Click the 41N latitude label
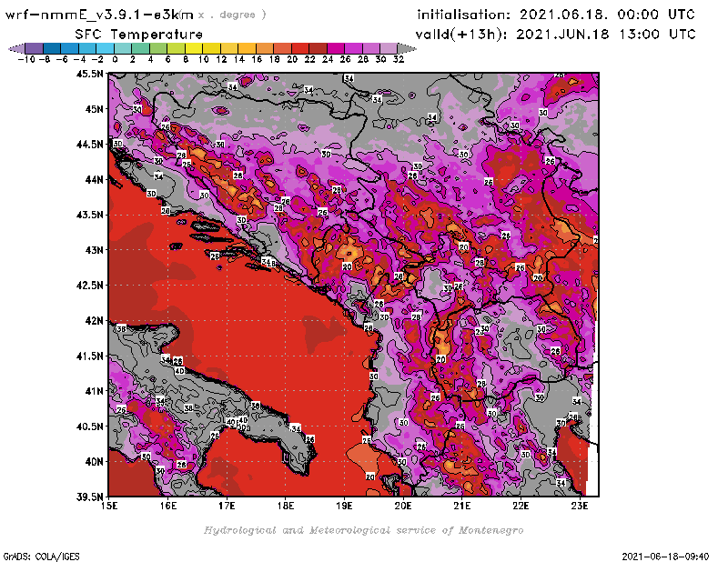 pyautogui.click(x=94, y=391)
